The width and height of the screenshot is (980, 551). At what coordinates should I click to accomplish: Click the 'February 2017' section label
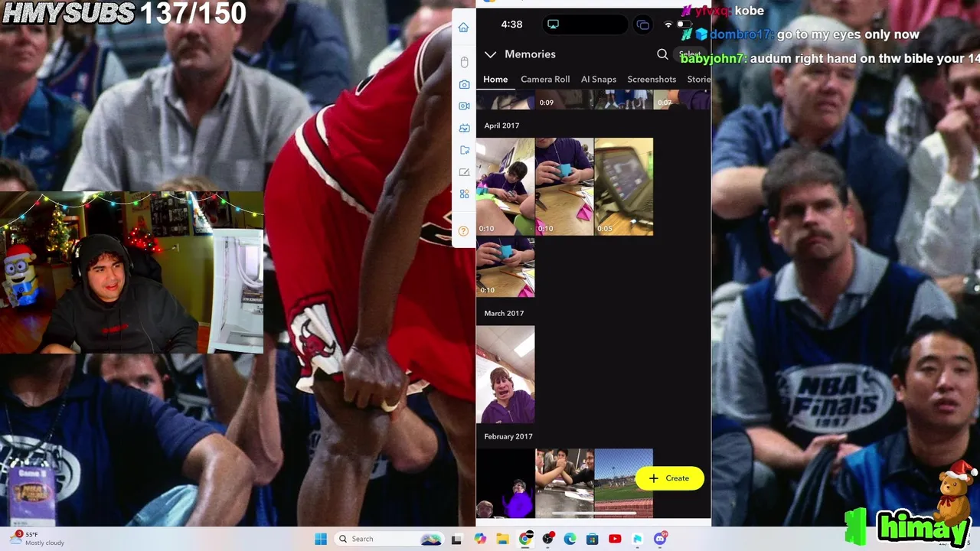click(x=508, y=436)
